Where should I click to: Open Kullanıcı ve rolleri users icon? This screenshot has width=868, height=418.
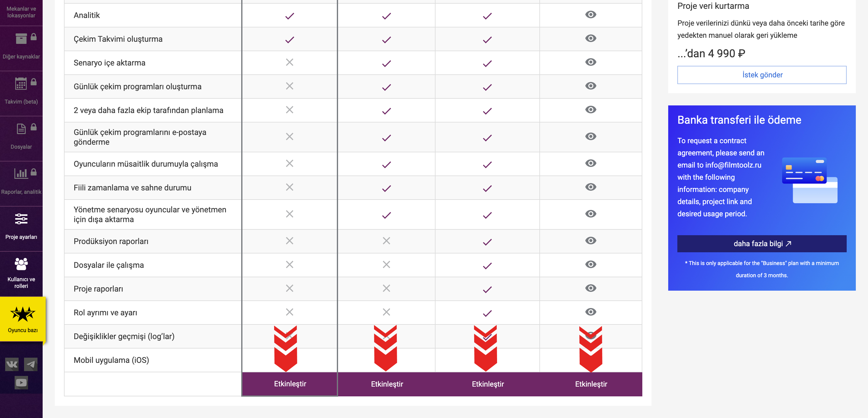(21, 264)
